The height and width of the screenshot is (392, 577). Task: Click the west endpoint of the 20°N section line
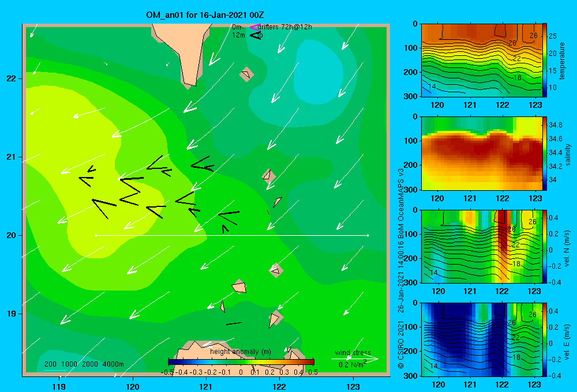[x=96, y=235]
